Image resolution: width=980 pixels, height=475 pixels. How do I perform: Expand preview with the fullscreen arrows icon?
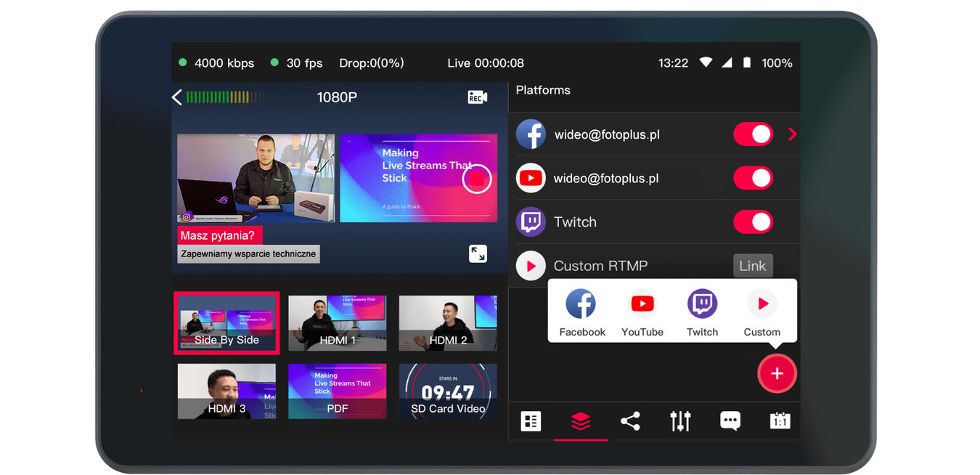(x=478, y=253)
